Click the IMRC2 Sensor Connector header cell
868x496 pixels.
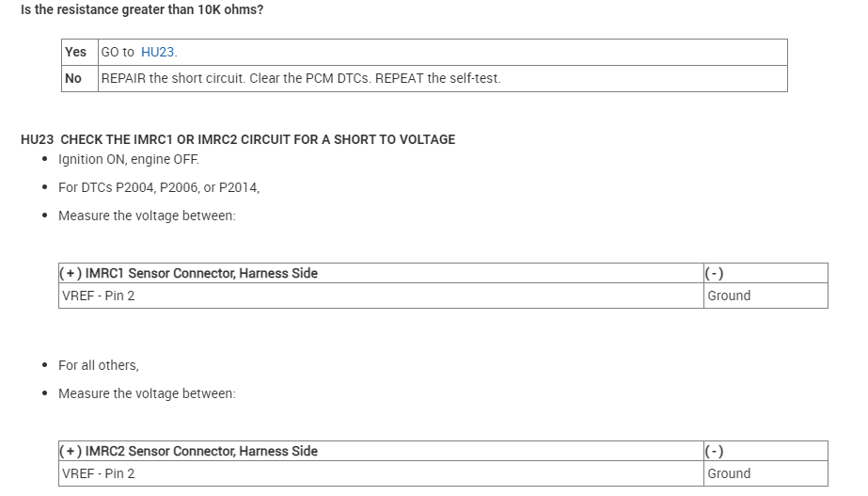(x=189, y=452)
